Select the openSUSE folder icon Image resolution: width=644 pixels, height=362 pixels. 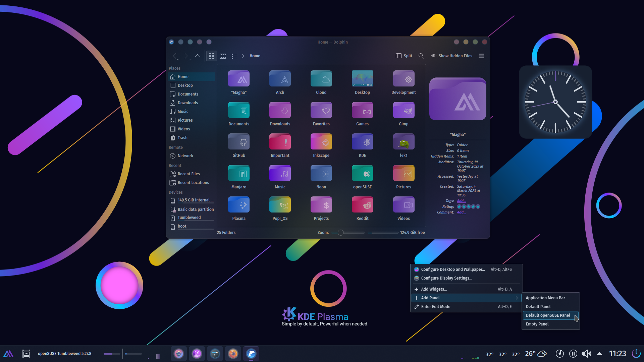click(363, 173)
